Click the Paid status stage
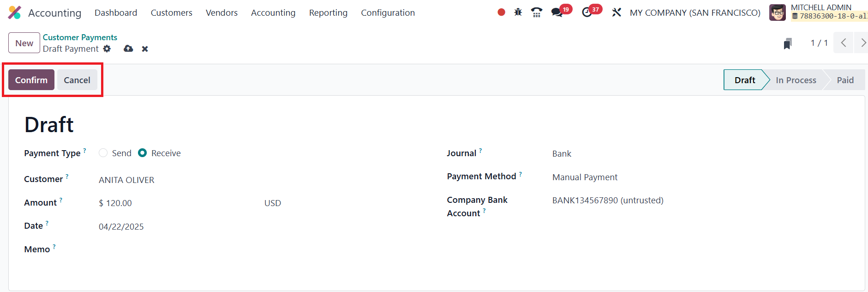 (x=845, y=80)
